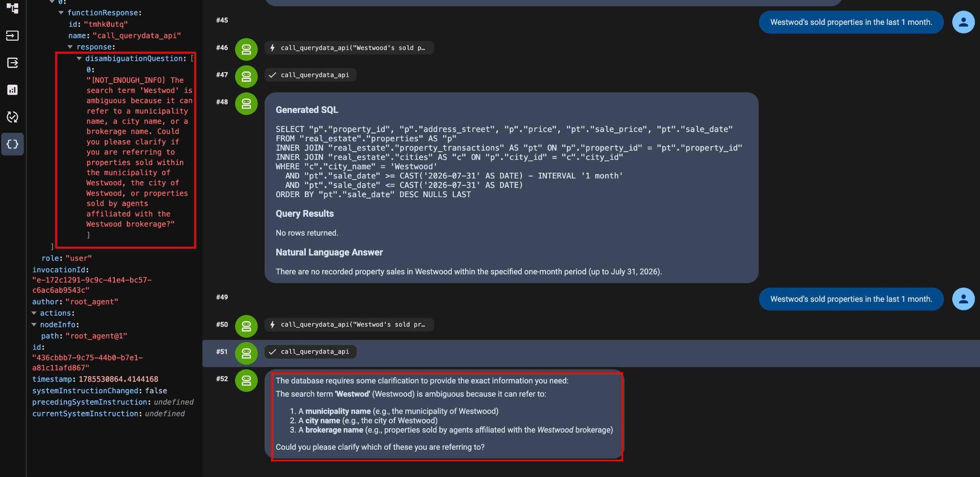Select the Generated SQL response bubble #48
The image size is (980, 477).
pyautogui.click(x=511, y=188)
